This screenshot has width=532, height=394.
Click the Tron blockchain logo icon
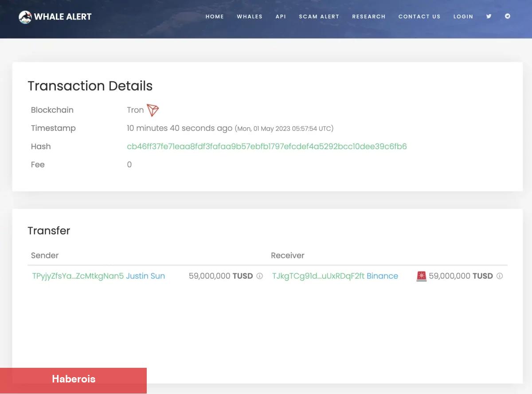point(153,110)
